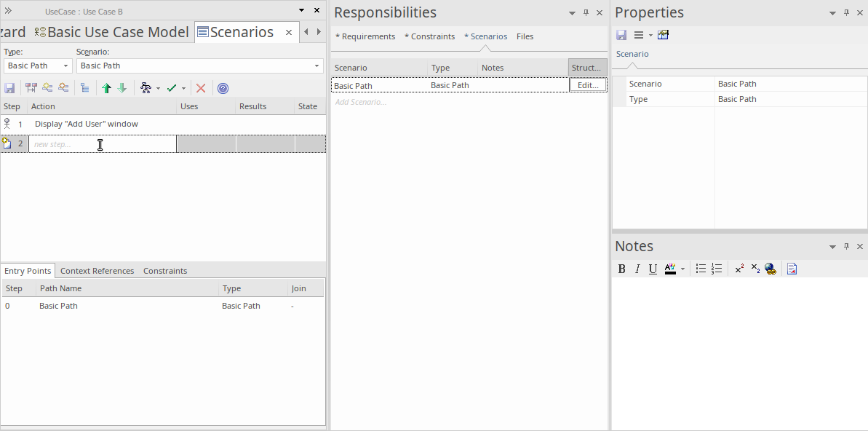Viewport: 868px width, 431px height.
Task: Click the Add Scenario... link text
Action: 361,102
